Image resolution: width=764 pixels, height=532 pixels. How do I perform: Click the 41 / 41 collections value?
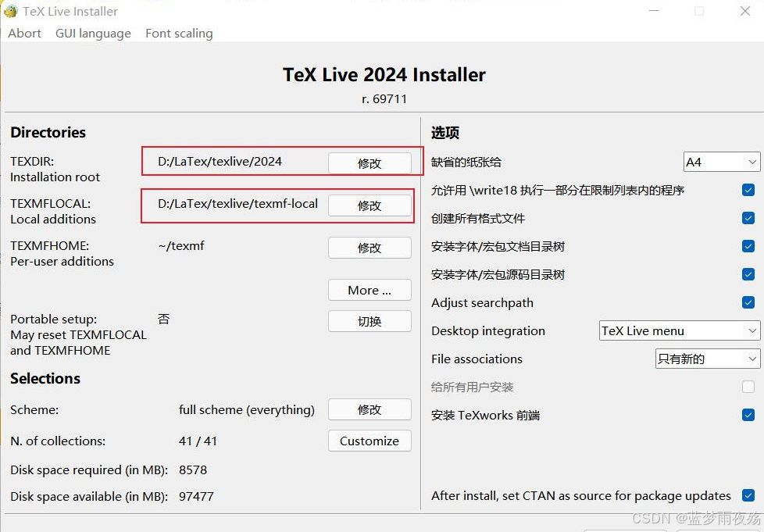coord(198,441)
